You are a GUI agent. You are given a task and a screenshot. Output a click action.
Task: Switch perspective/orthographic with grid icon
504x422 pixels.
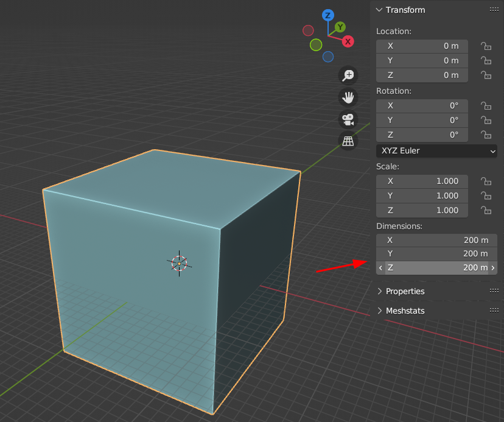tap(348, 141)
